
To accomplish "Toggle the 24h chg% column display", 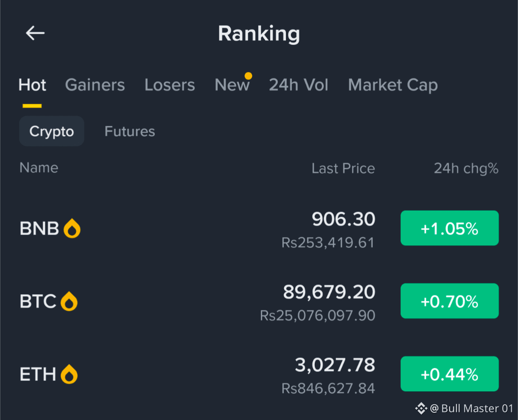I will 466,168.
